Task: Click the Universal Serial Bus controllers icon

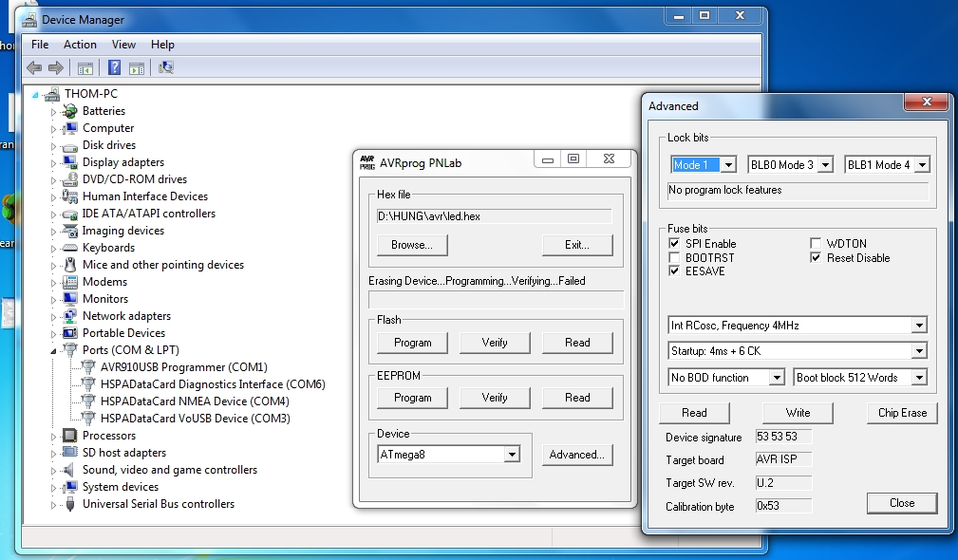Action: 69,504
